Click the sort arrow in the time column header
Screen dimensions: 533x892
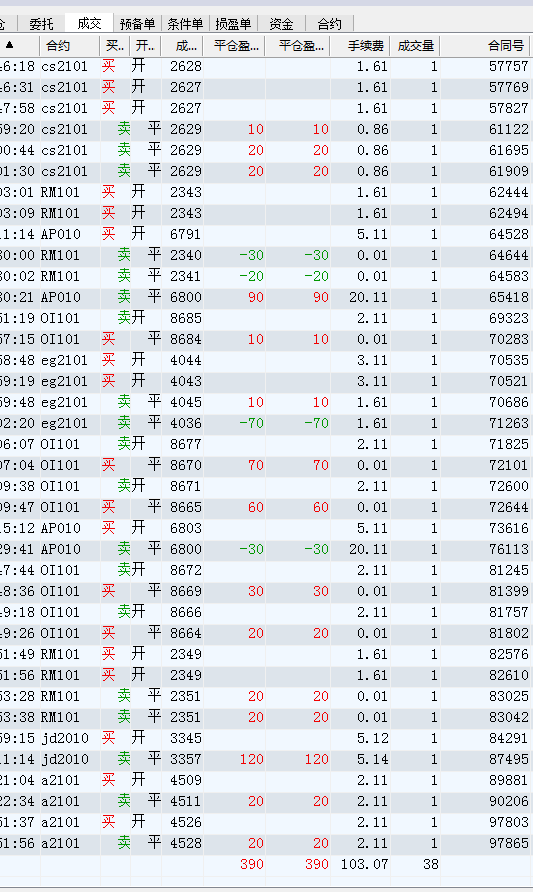point(9,45)
